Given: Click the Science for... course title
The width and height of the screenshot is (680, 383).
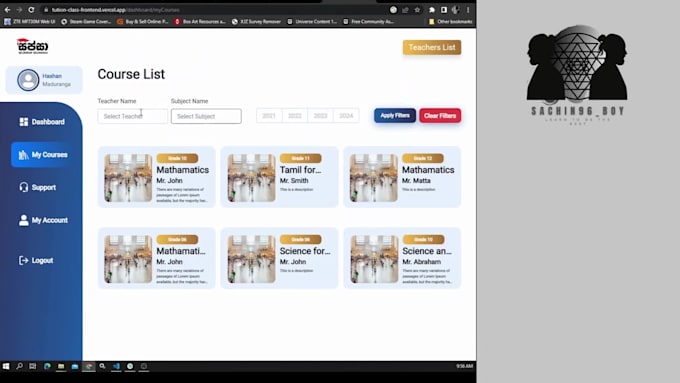Looking at the screenshot, I should 304,251.
